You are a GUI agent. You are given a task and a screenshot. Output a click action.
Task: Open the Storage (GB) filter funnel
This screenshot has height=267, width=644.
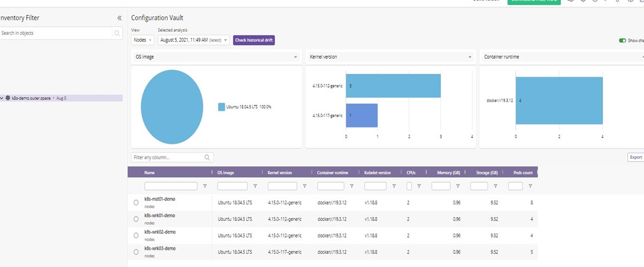coord(495,186)
